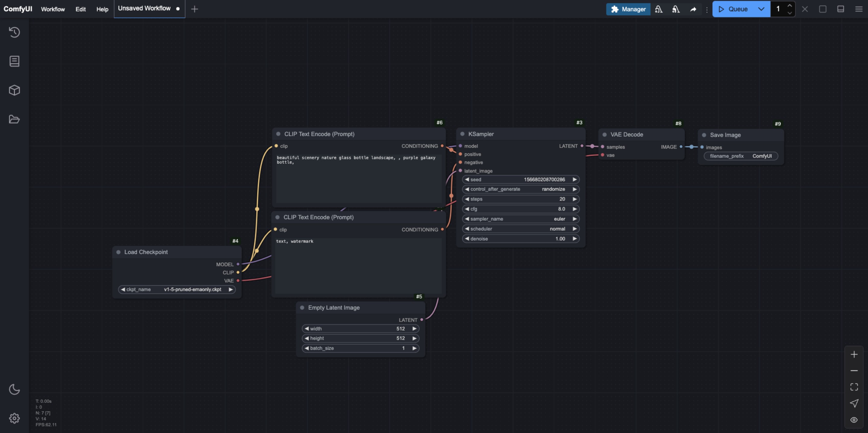Click the select mode arrow icon

pyautogui.click(x=854, y=403)
